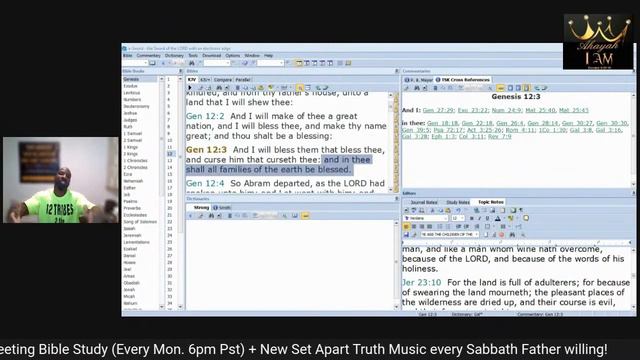Click the binoculars icon in editor bottom toolbar
Screen dimensions: 640x360
[512, 235]
